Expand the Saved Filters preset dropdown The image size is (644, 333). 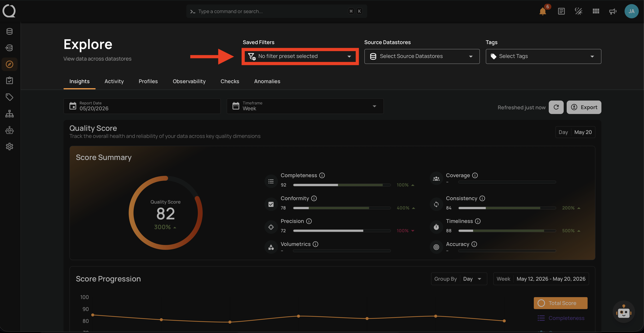300,56
